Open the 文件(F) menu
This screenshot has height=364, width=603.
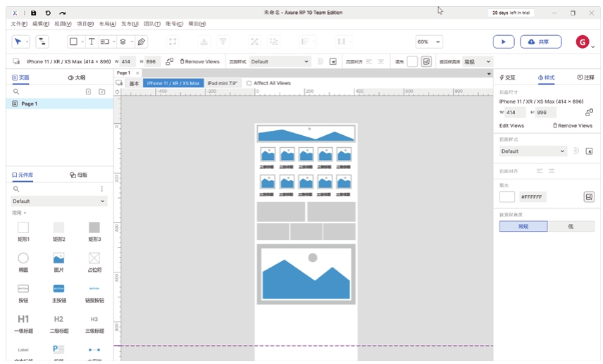tap(19, 24)
